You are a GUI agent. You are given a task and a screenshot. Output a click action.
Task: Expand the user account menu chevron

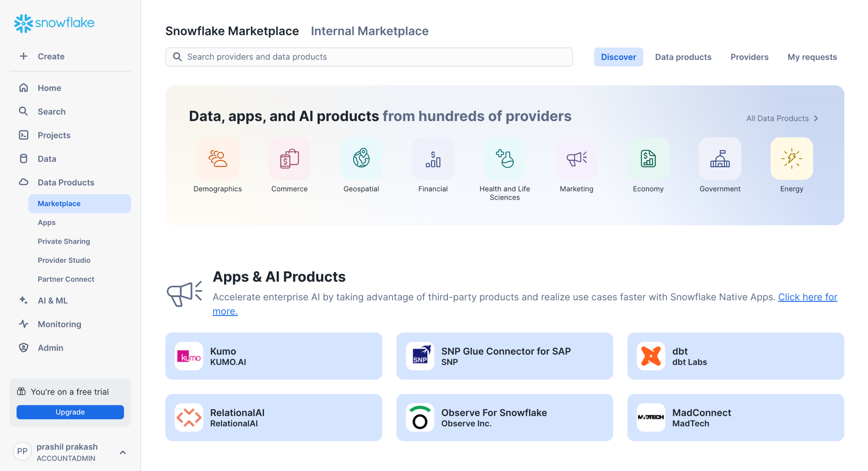pos(123,452)
